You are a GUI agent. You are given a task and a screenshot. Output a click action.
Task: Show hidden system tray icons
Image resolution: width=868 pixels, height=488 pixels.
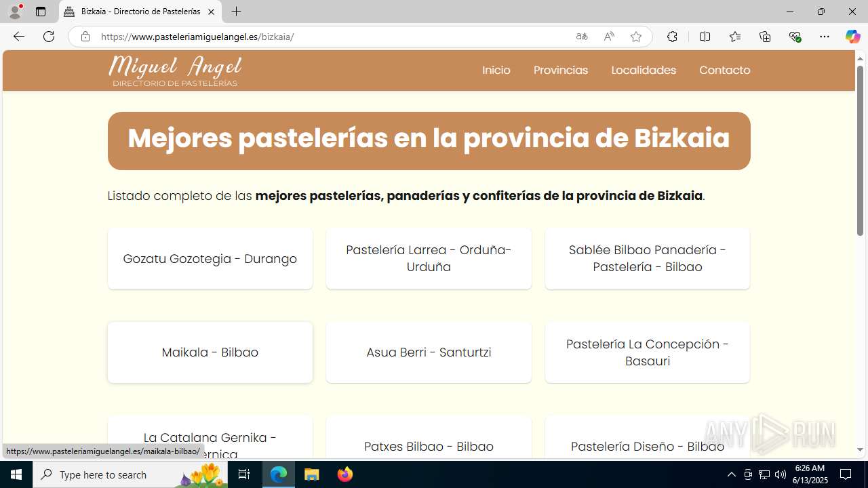point(731,474)
